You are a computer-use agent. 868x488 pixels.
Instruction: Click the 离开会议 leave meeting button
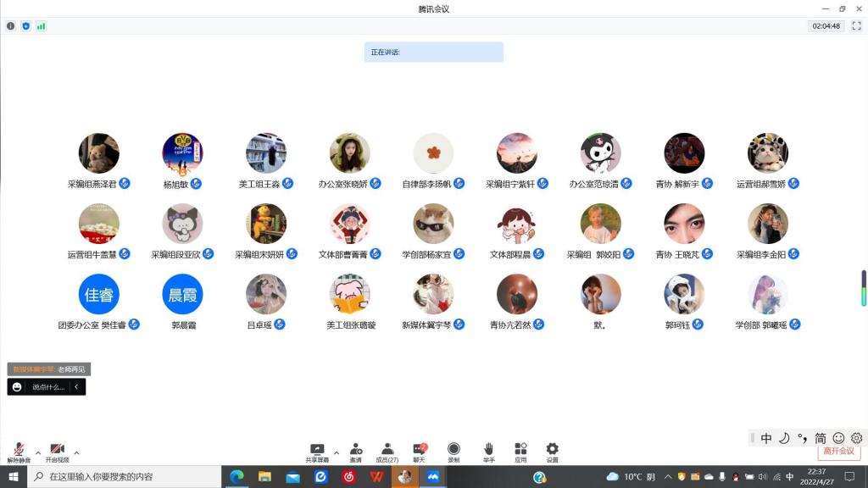click(838, 452)
